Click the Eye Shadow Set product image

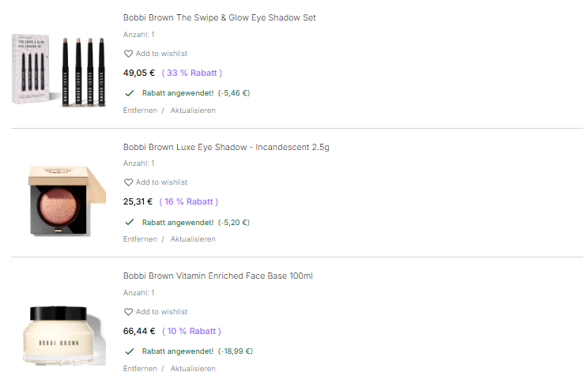coord(58,70)
